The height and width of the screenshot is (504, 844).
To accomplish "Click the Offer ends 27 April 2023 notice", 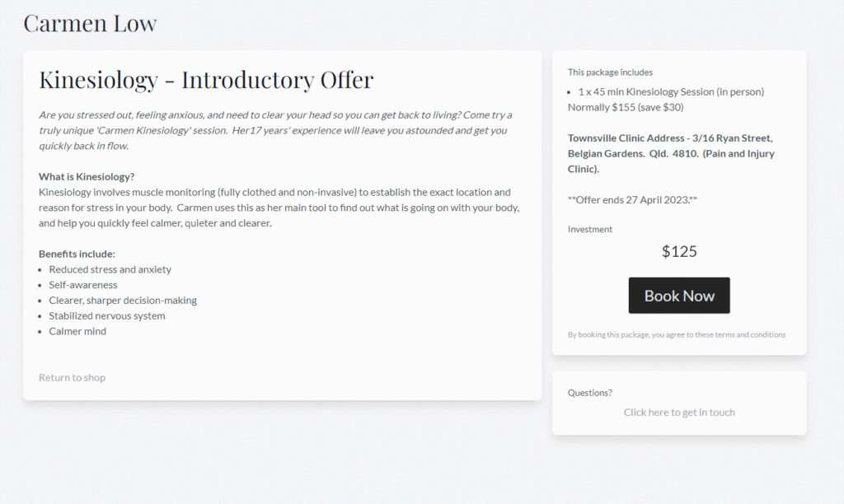I will (632, 199).
